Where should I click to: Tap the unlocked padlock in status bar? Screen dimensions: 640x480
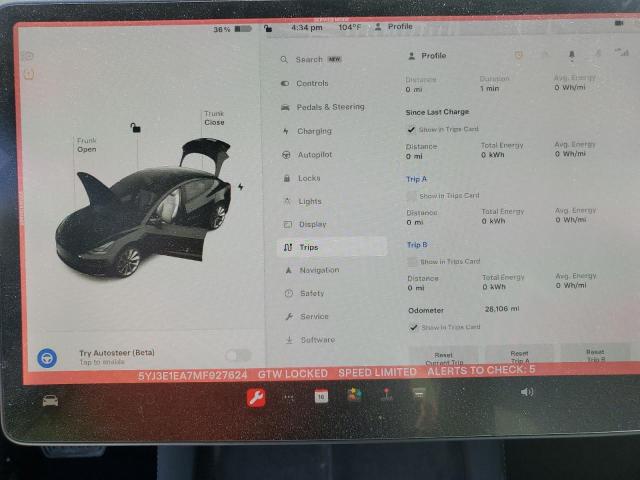coord(268,28)
